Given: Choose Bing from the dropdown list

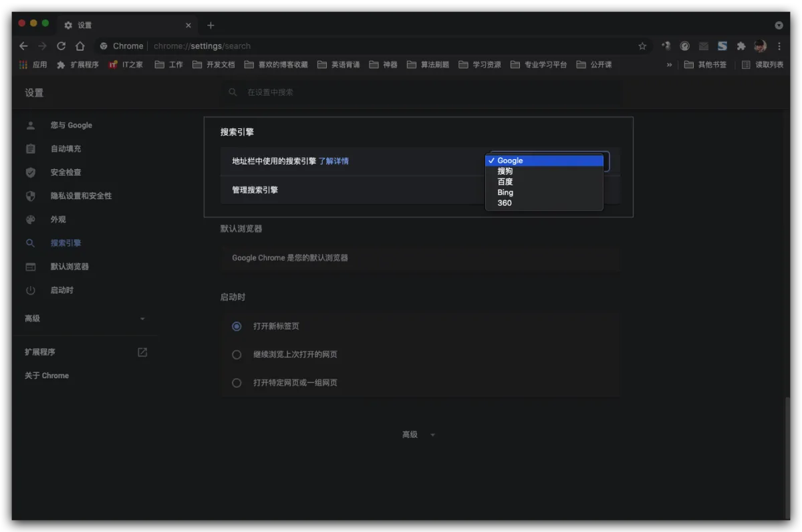Looking at the screenshot, I should point(505,192).
